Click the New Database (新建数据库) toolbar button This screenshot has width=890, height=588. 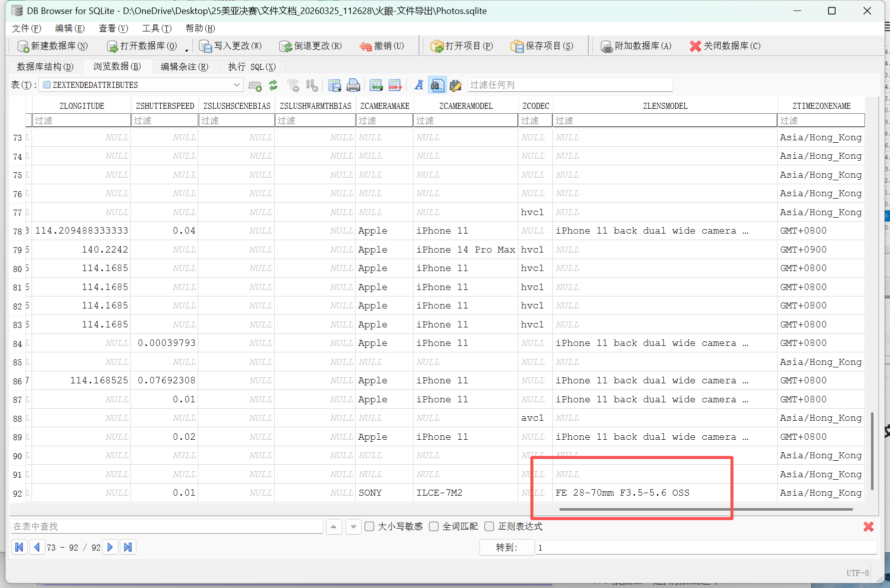click(x=52, y=46)
